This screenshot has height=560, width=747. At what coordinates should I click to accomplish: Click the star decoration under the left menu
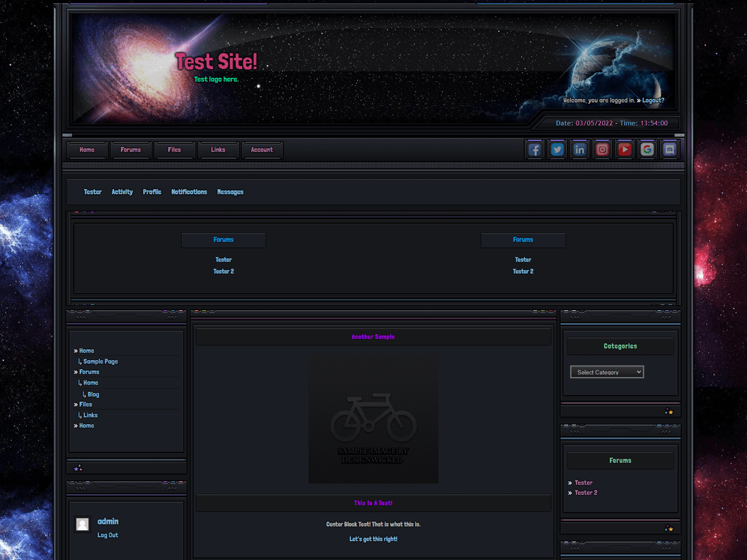coord(78,467)
